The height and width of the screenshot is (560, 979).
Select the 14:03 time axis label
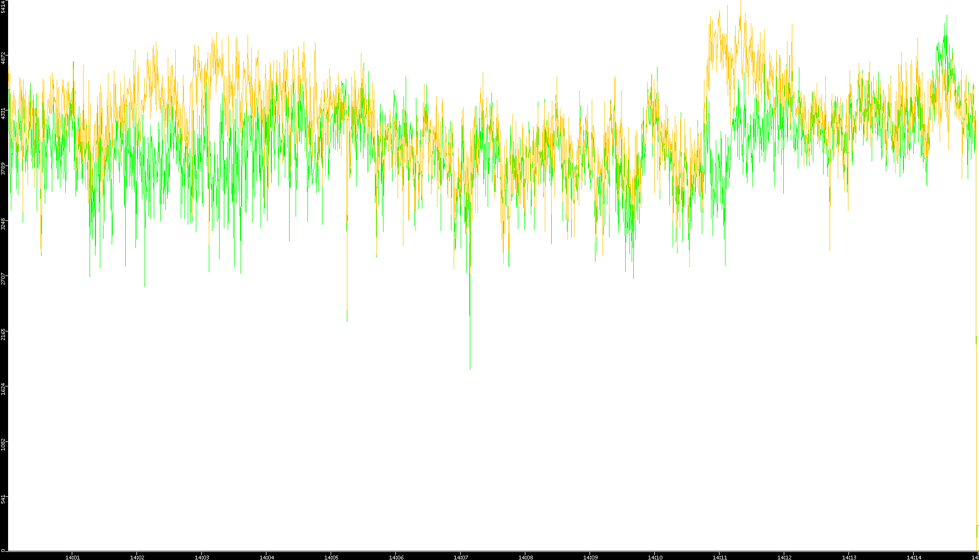pyautogui.click(x=202, y=557)
